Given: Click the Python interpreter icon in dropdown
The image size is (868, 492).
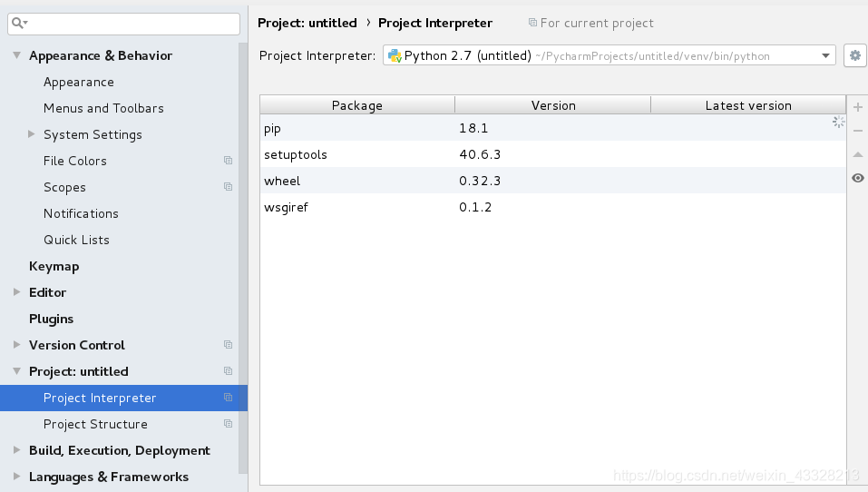Looking at the screenshot, I should click(x=395, y=55).
